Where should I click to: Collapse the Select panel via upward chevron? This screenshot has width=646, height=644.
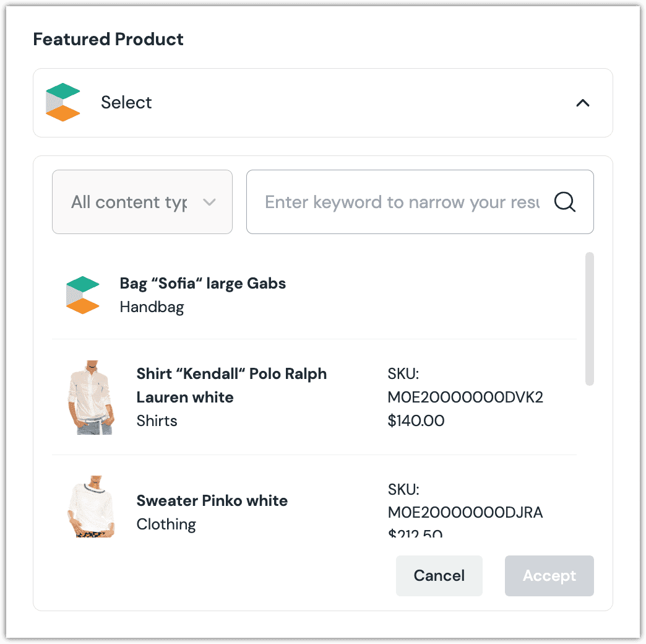(x=582, y=103)
